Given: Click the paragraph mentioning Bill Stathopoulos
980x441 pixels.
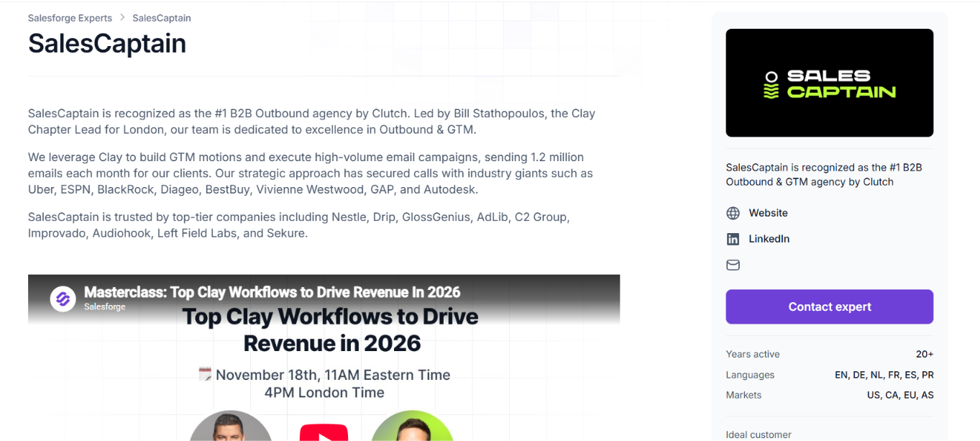Looking at the screenshot, I should coord(311,122).
